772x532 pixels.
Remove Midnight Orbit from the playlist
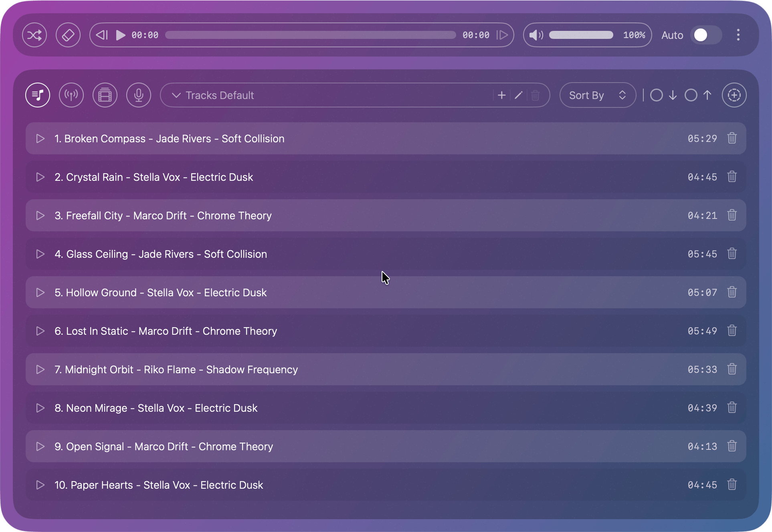pyautogui.click(x=732, y=369)
